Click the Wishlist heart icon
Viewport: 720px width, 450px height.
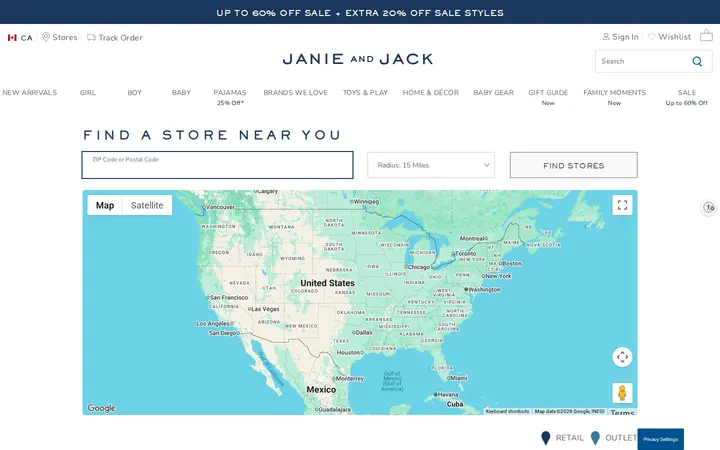[652, 37]
